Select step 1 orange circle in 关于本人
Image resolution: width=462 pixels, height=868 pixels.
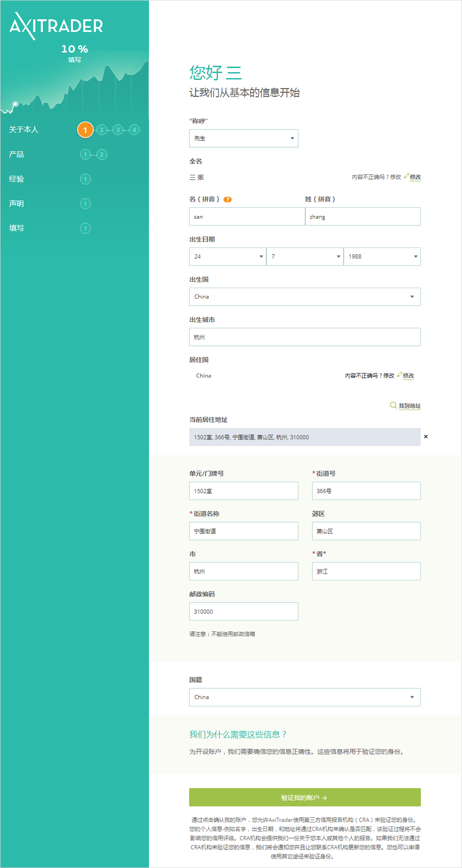point(85,130)
